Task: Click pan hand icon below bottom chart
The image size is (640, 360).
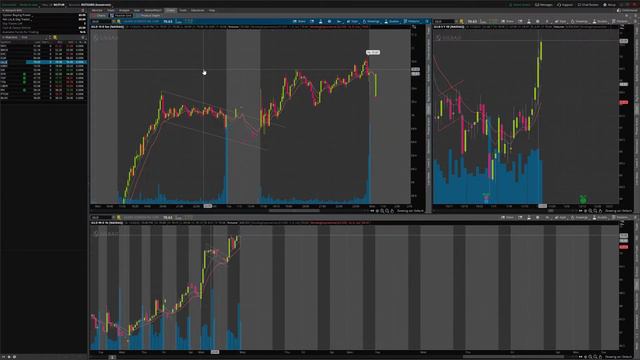Action: 600,357
